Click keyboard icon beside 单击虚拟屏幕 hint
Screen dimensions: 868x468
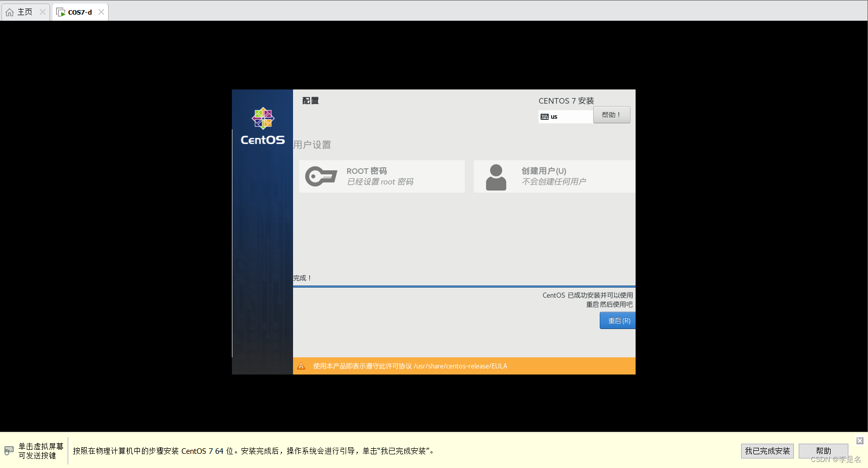pyautogui.click(x=9, y=450)
